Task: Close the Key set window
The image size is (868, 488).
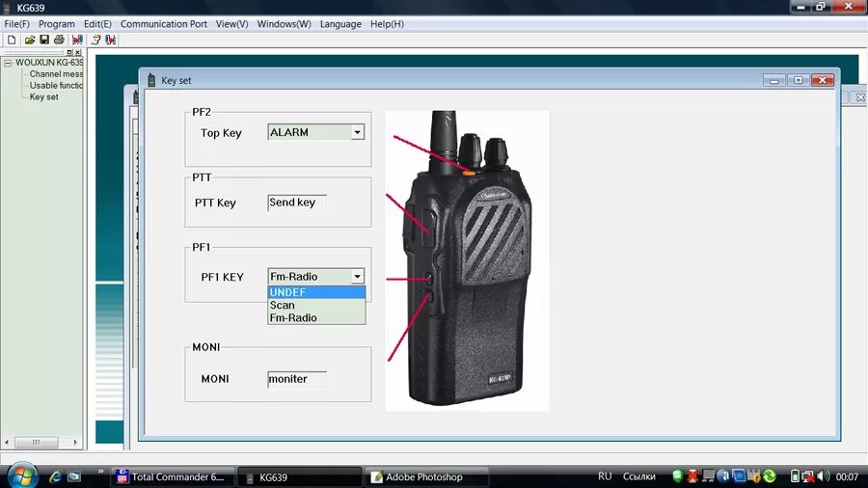Action: click(823, 80)
